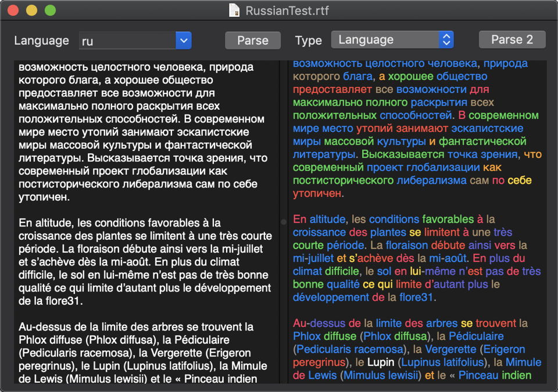The height and width of the screenshot is (392, 558).
Task: Click colored word 'flore31' in the right pane
Action: [416, 297]
